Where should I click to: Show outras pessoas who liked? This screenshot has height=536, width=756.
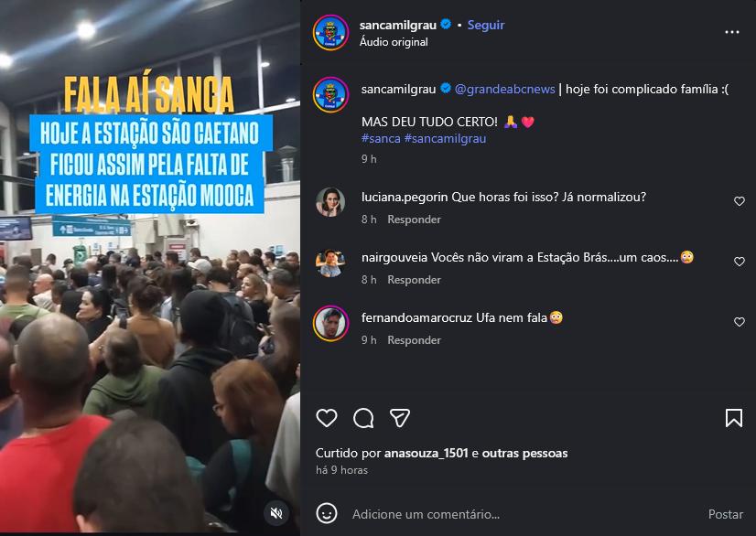[x=524, y=453]
